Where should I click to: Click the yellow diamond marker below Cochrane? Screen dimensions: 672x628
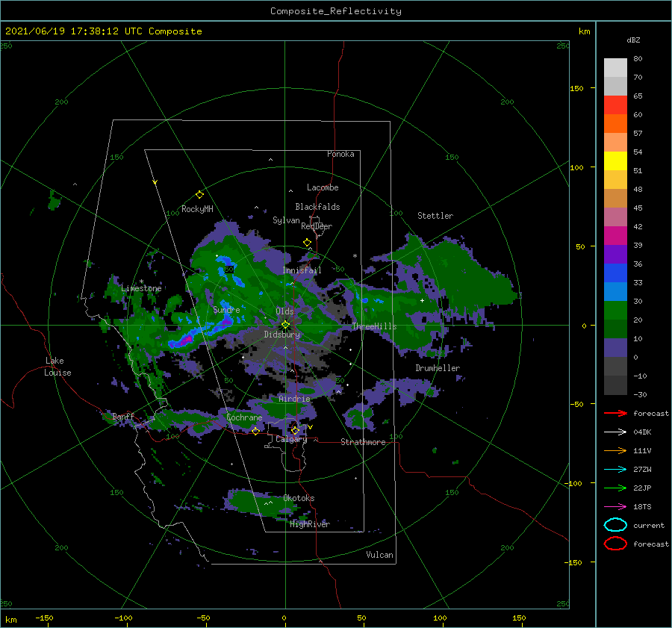pos(255,431)
